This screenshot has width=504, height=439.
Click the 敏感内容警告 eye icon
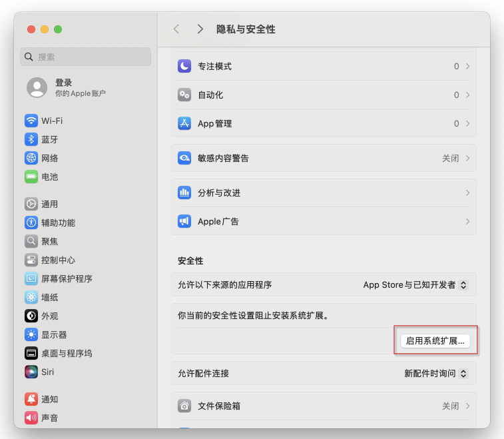[184, 159]
